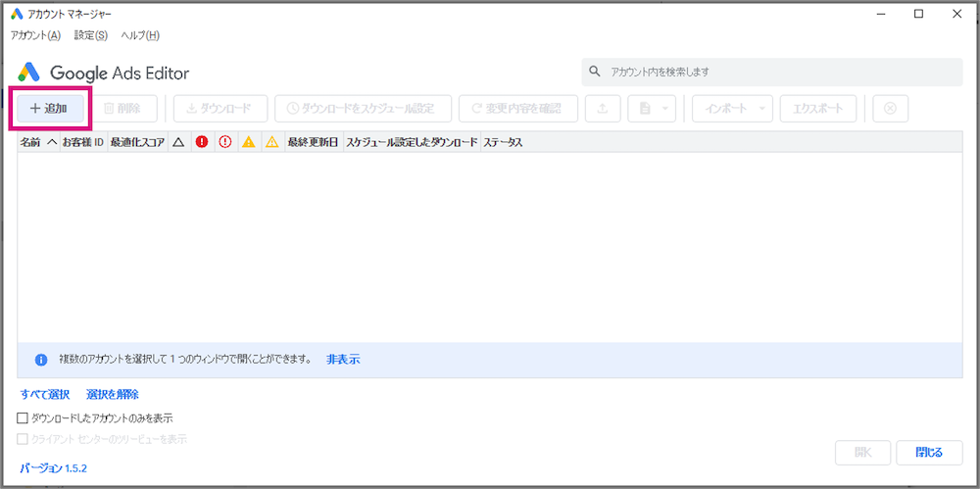This screenshot has width=980, height=489.
Task: Click the 閉じる button
Action: pos(929,453)
